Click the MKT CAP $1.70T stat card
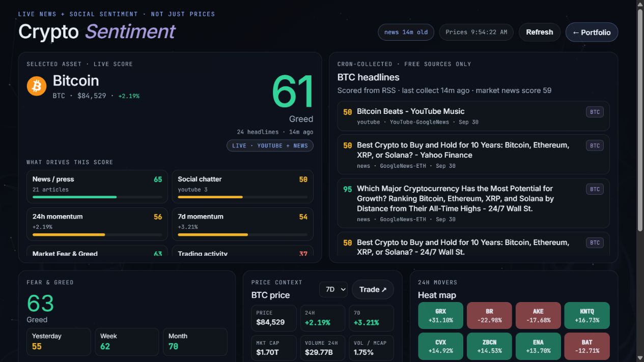The width and height of the screenshot is (644, 362). point(273,348)
